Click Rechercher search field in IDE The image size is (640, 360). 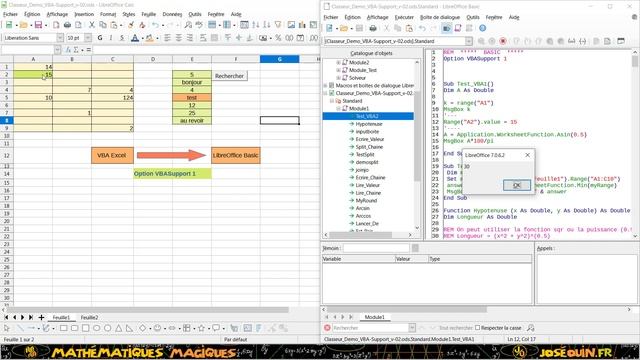[x=370, y=328]
